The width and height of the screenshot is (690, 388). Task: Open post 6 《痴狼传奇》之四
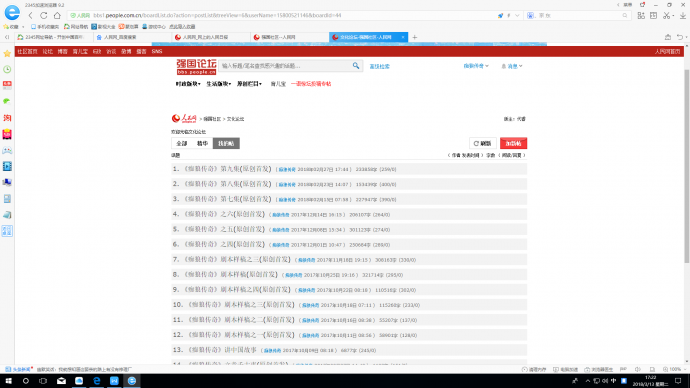click(x=224, y=244)
